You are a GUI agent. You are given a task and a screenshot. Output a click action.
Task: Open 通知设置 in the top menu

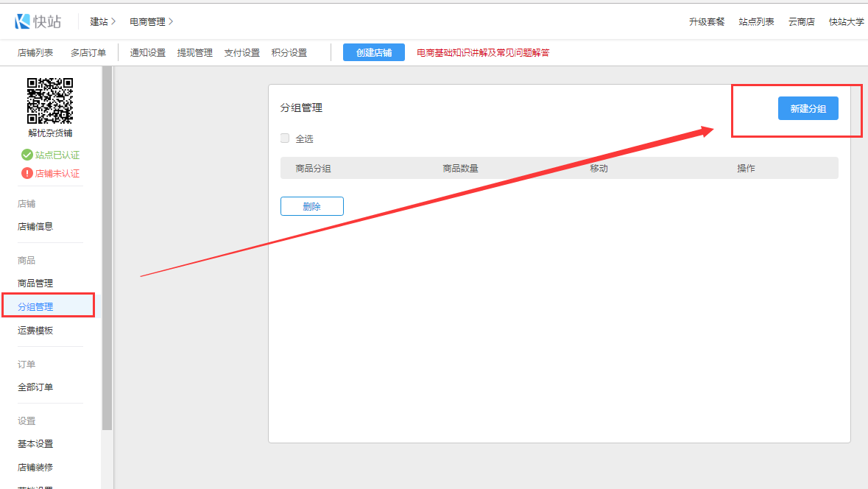point(148,53)
